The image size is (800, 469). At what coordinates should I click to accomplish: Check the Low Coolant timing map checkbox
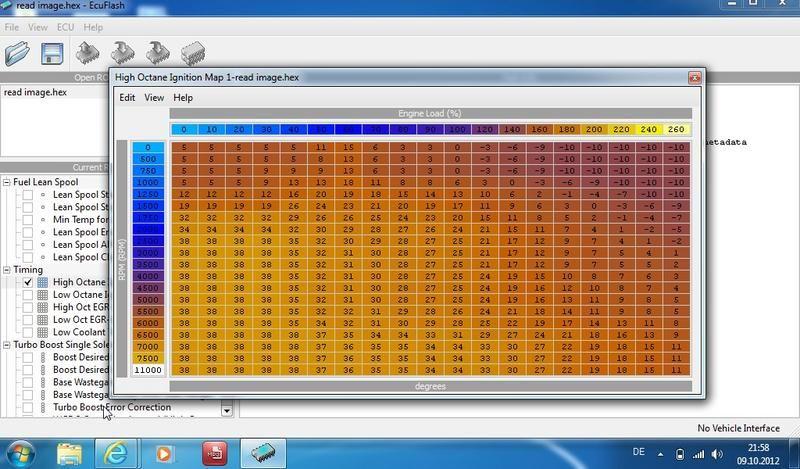pyautogui.click(x=28, y=332)
